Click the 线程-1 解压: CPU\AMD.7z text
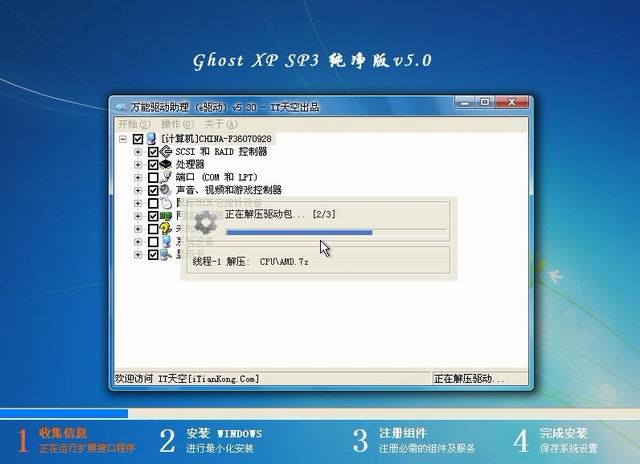 pos(250,262)
